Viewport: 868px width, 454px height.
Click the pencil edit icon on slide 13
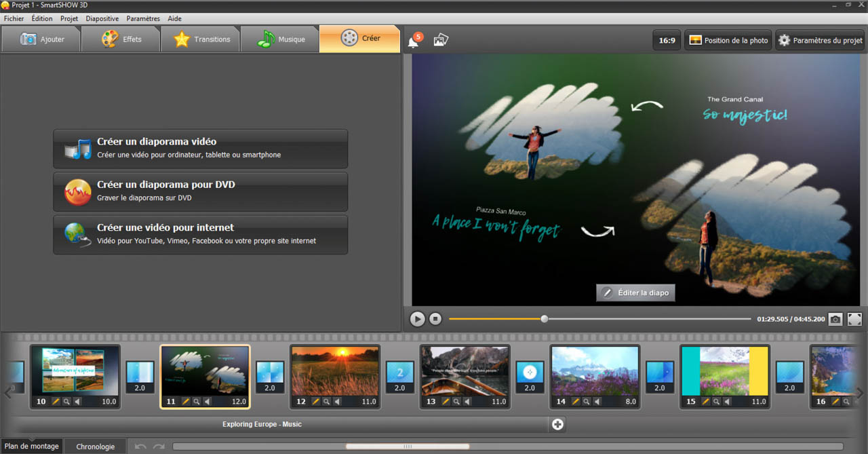click(x=446, y=402)
